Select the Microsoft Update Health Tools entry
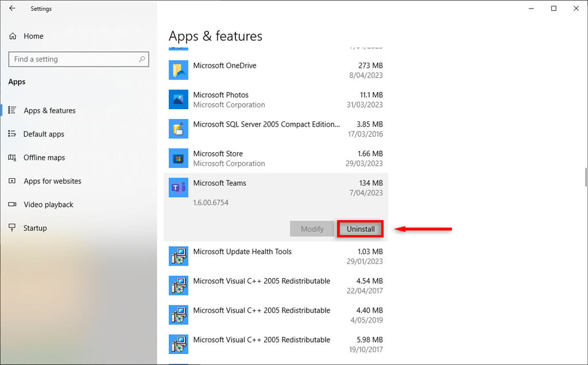Image resolution: width=588 pixels, height=365 pixels. 276,256
